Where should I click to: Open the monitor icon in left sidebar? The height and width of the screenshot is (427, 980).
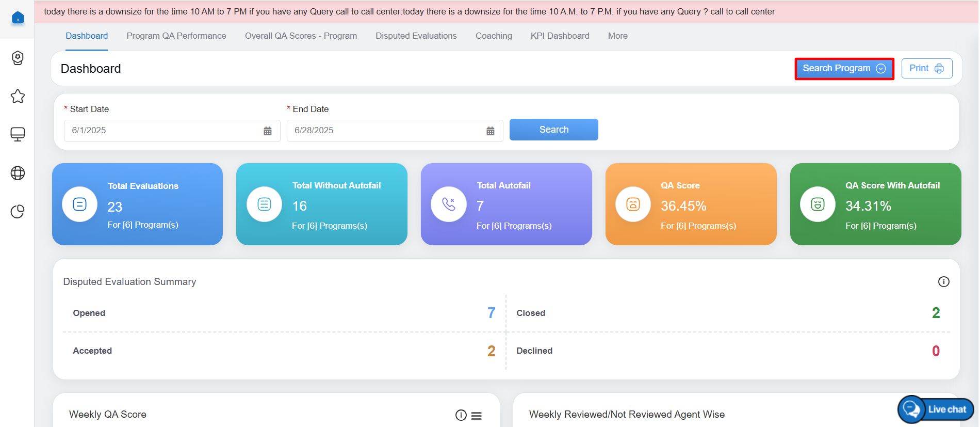pyautogui.click(x=18, y=134)
